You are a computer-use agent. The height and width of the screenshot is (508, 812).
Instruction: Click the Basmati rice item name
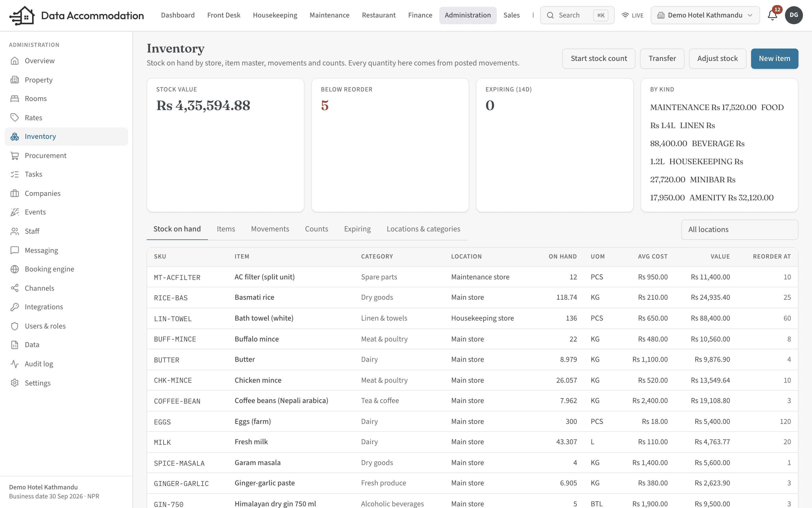click(254, 297)
